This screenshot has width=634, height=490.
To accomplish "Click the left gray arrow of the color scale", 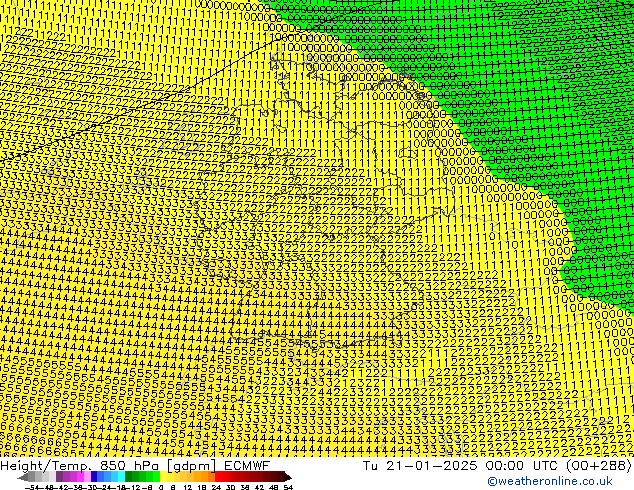I will (23, 477).
